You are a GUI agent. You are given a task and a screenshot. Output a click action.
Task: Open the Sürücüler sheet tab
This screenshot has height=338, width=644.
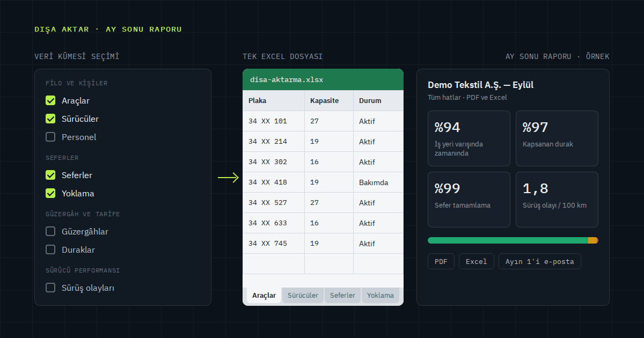(x=303, y=296)
